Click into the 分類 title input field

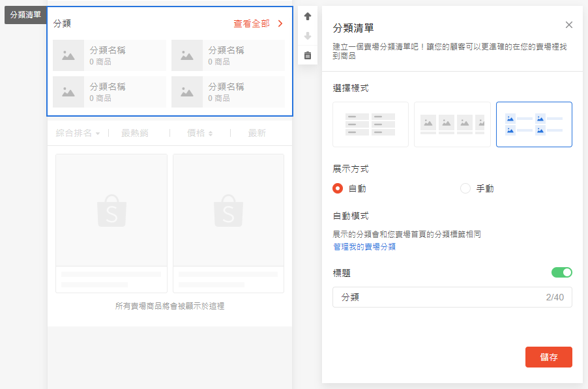(452, 297)
